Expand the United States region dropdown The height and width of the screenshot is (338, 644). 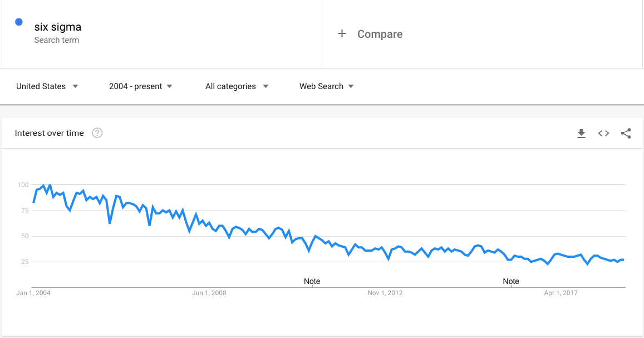pos(47,86)
